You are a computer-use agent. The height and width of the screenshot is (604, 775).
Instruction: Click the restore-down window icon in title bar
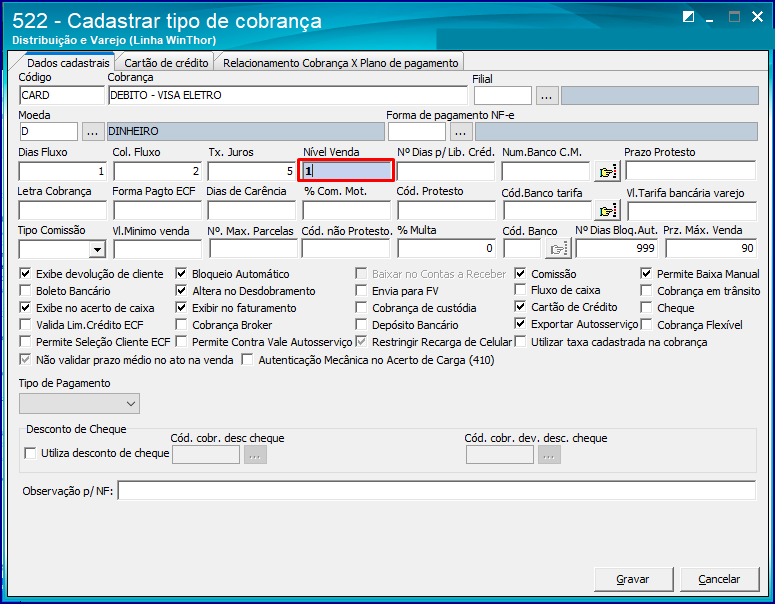(x=688, y=17)
